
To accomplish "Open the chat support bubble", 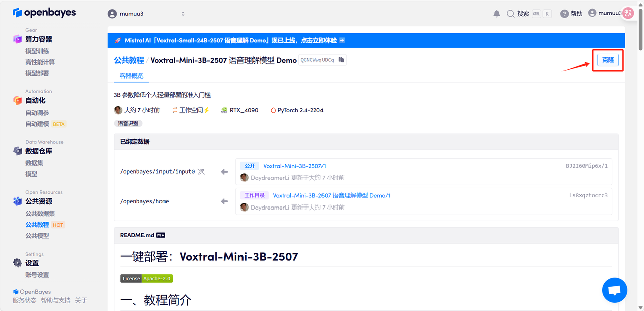I will 614,290.
